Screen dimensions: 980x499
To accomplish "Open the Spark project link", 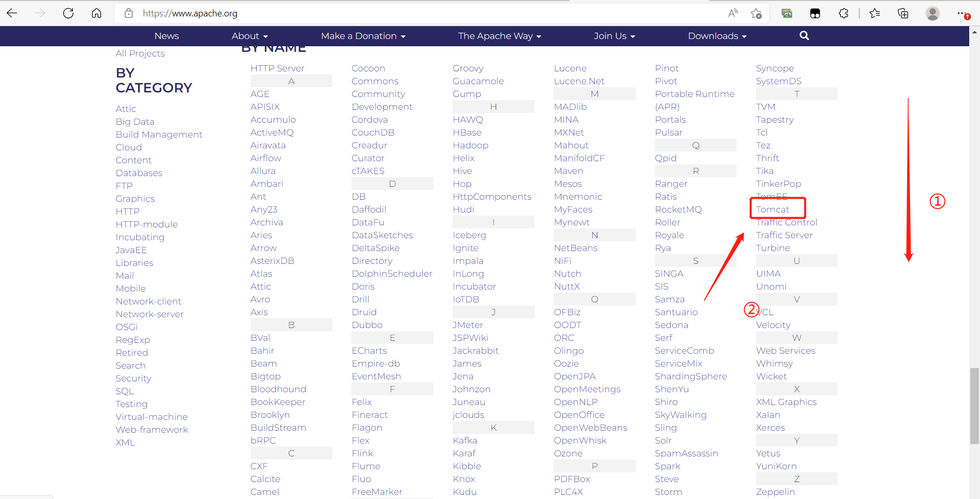I will [x=668, y=466].
